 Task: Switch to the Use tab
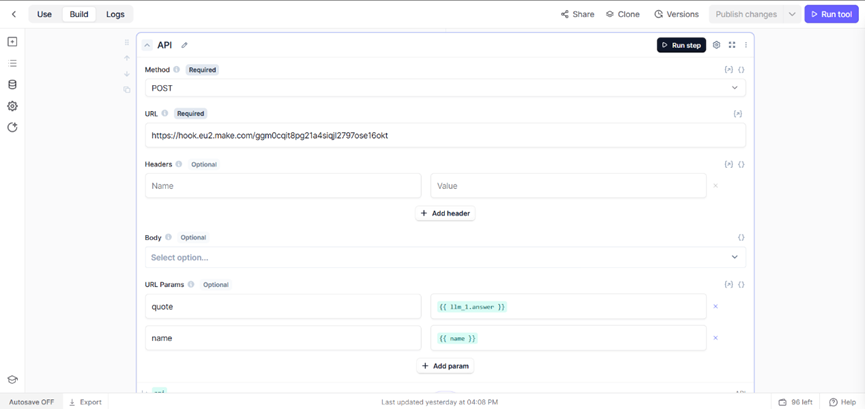pos(44,14)
